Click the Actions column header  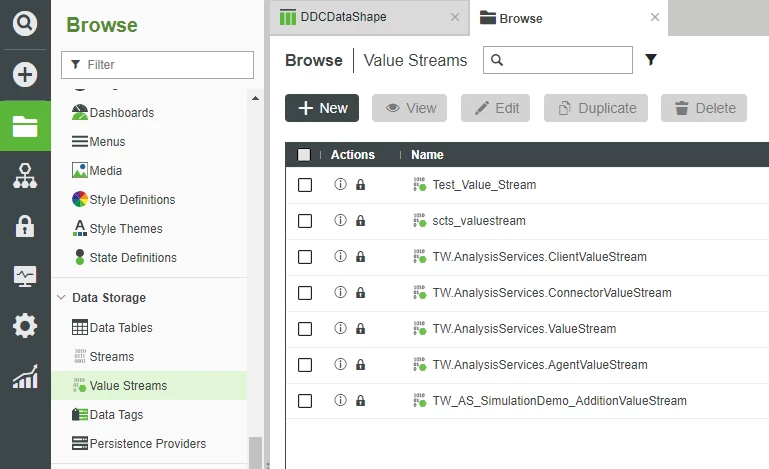click(x=353, y=155)
